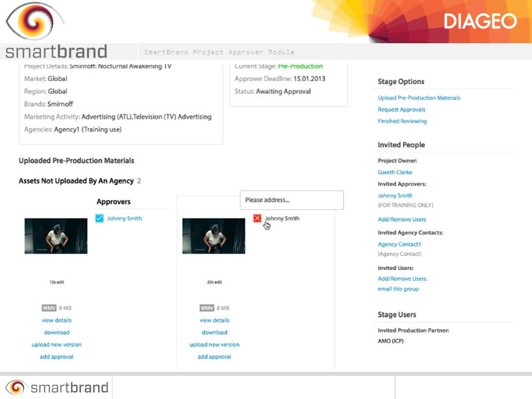Viewport: 532px width, 399px height.
Task: Open the 20s edit video thumbnail
Action: click(x=214, y=236)
